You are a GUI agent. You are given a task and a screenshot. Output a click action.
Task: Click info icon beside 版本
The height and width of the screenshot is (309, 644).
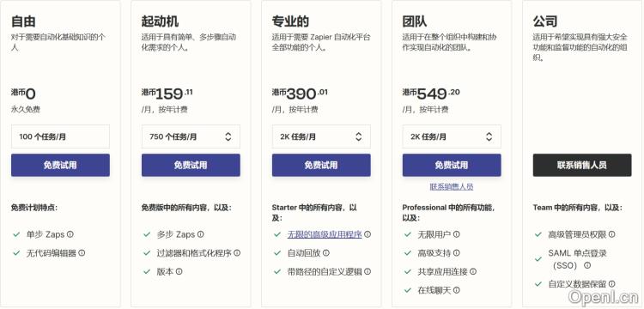179,271
